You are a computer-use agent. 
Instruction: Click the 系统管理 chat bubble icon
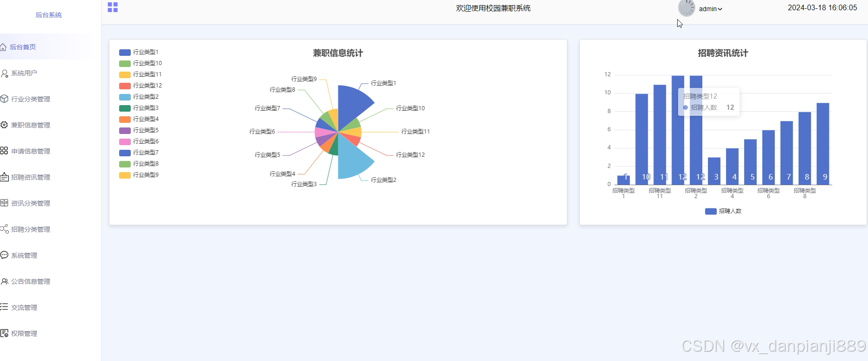click(4, 255)
